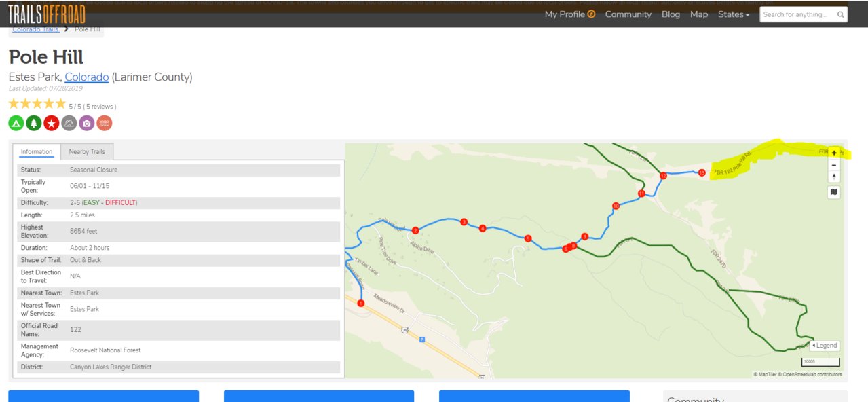Click the red star featured icon

pyautogui.click(x=52, y=123)
